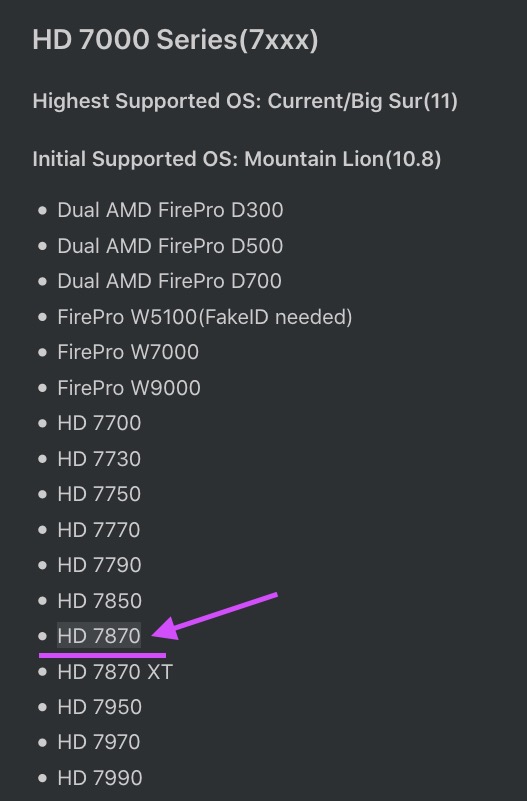Click FirePro W7000 list item
This screenshot has height=801, width=527.
click(128, 352)
